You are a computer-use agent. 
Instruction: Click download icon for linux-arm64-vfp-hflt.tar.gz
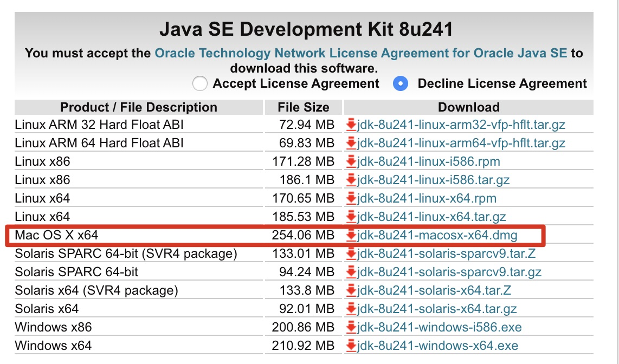pos(351,143)
